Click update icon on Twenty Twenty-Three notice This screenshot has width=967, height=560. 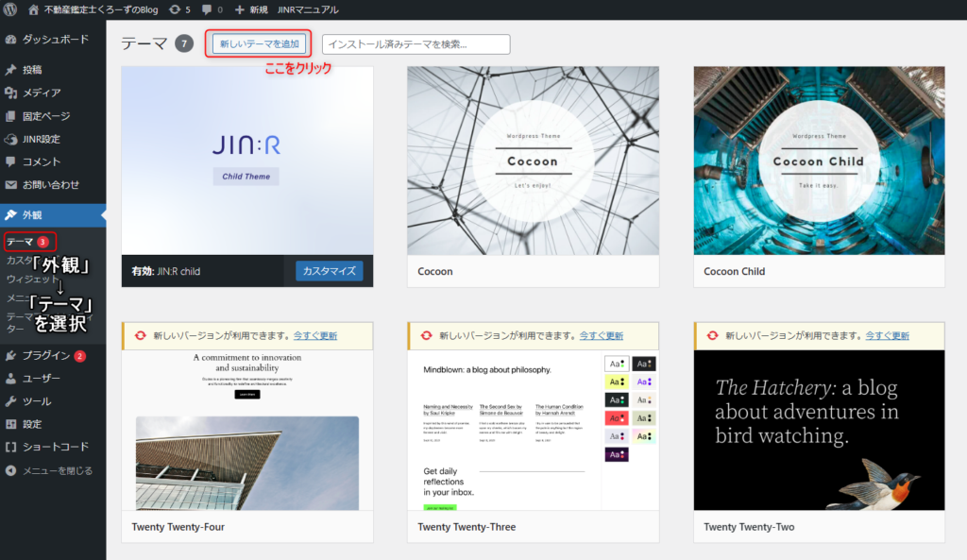[426, 335]
